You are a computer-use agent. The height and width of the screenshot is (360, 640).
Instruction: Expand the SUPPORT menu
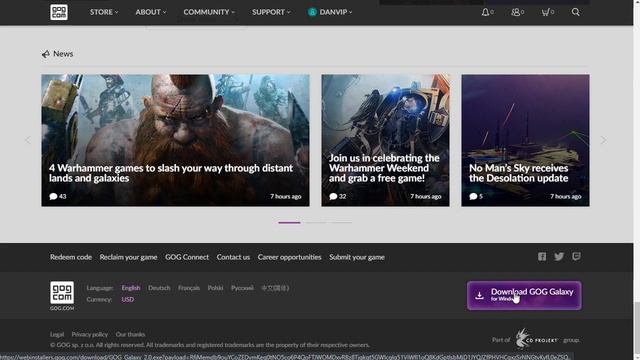271,12
